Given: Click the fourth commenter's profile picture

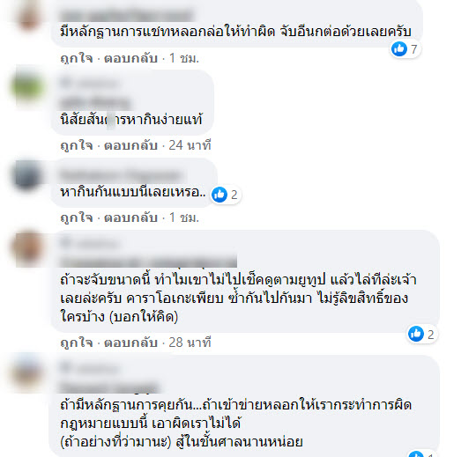Looking at the screenshot, I should pos(28,247).
